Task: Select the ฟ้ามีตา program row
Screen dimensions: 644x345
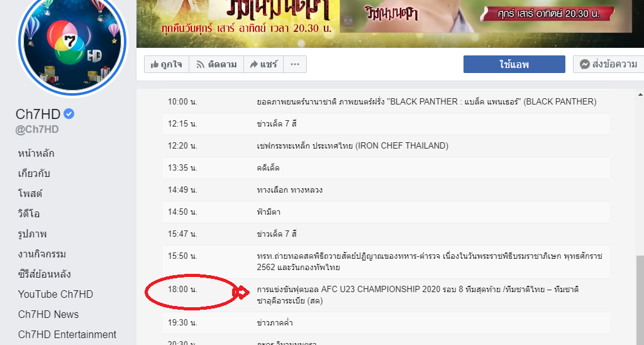Action: [x=386, y=212]
